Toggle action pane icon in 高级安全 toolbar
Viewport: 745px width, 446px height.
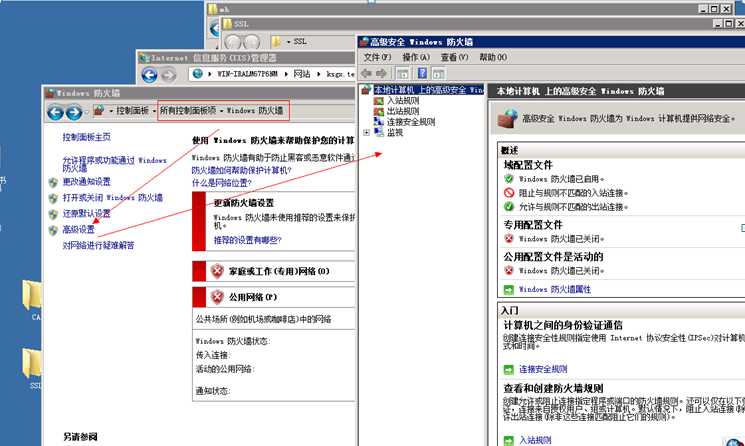[439, 73]
